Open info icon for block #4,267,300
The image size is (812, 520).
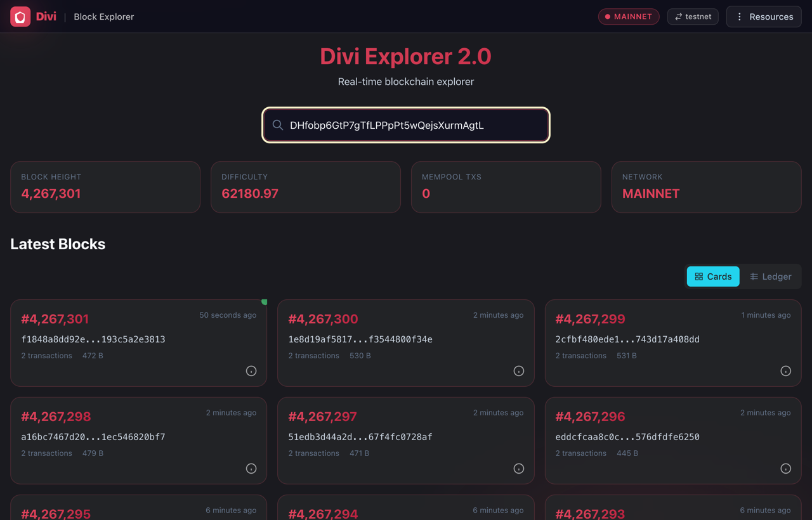519,371
